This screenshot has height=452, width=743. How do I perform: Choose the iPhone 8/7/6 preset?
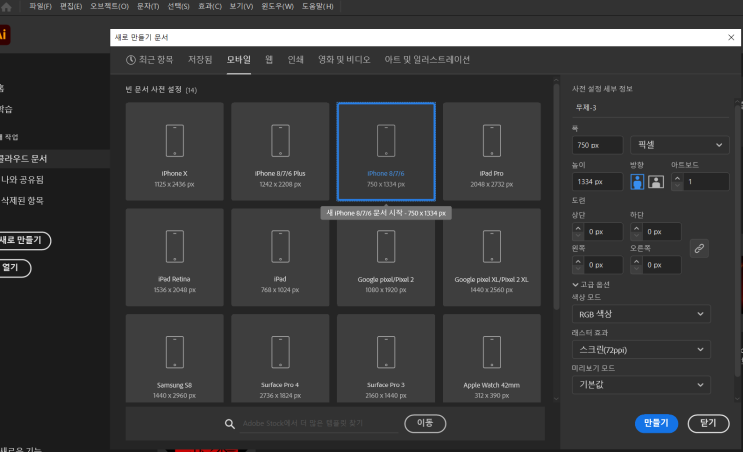pyautogui.click(x=386, y=152)
